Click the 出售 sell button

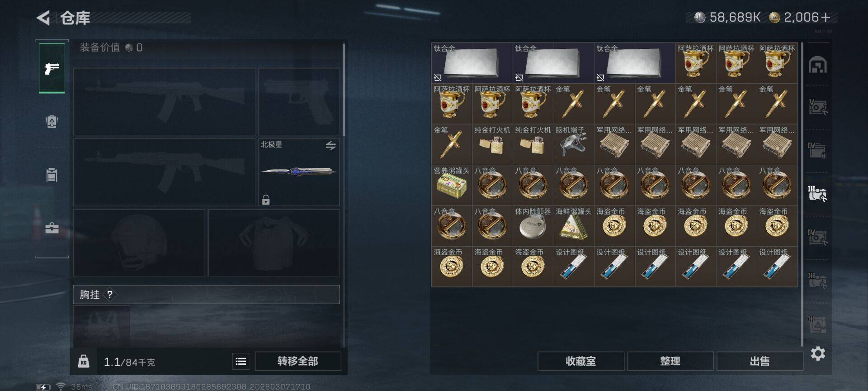[x=759, y=361]
